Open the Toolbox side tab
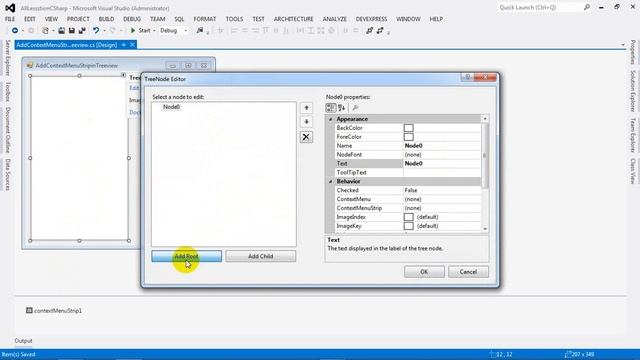Screen dimensions: 640x360 tap(7, 91)
